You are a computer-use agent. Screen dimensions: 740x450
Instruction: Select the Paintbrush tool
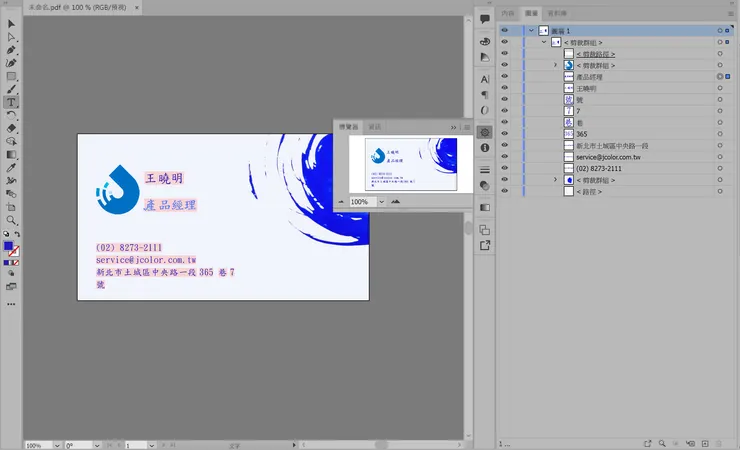[x=11, y=89]
